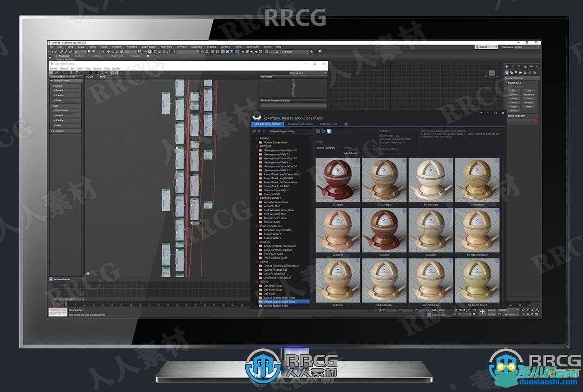Select the Cameras category icon
583x392 pixels.
coord(520,73)
